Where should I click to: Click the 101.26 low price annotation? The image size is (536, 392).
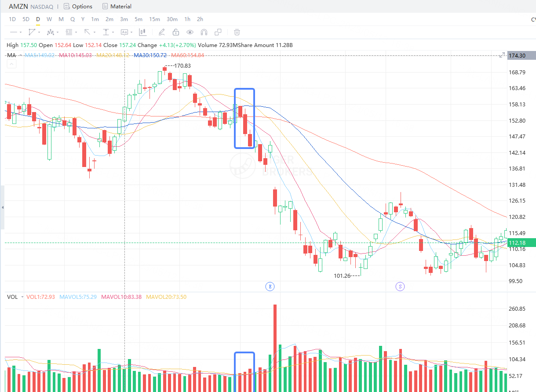[343, 276]
